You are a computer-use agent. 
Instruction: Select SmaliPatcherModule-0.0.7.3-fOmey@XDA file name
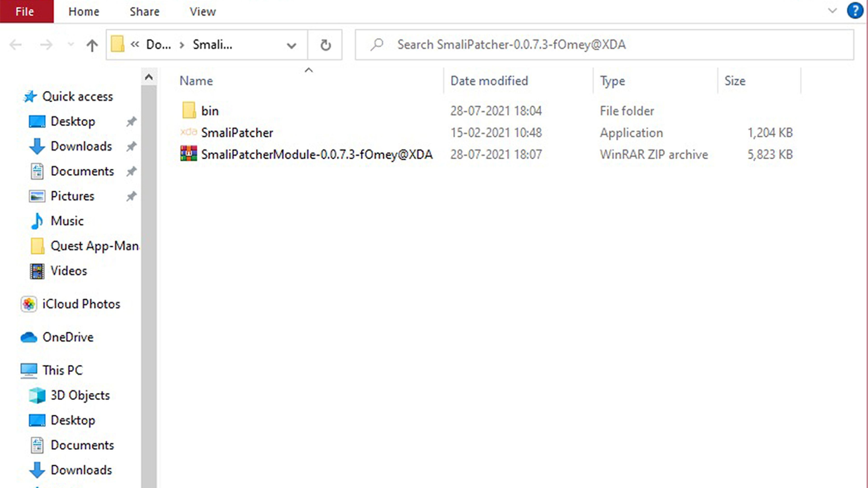coord(317,155)
